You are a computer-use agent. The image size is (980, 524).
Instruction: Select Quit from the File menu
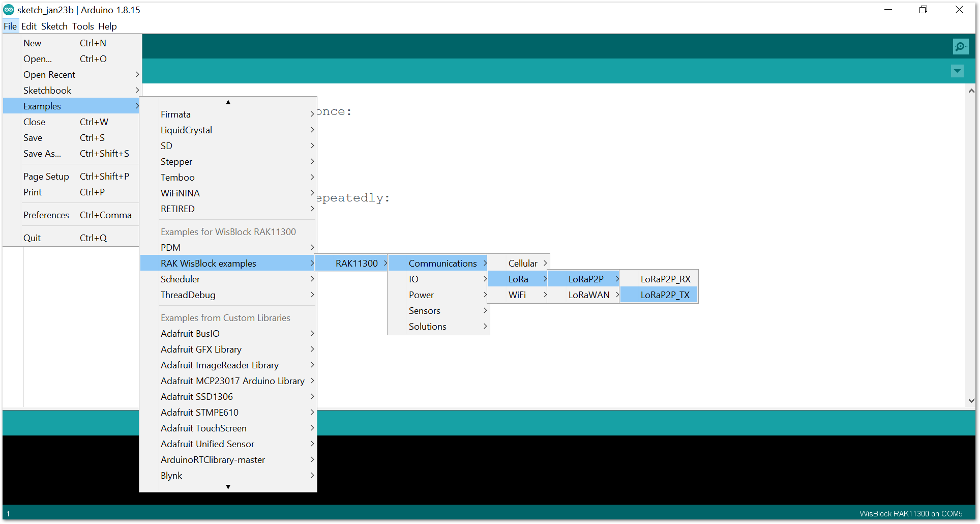[32, 238]
